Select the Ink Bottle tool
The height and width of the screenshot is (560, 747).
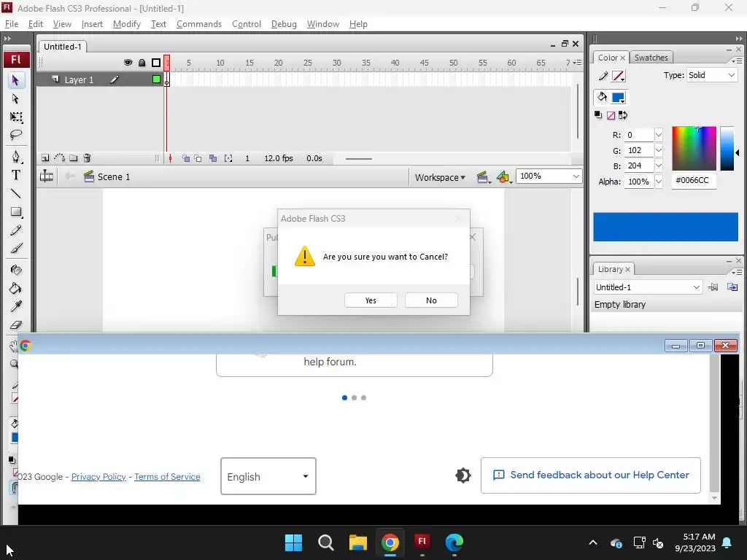click(16, 270)
